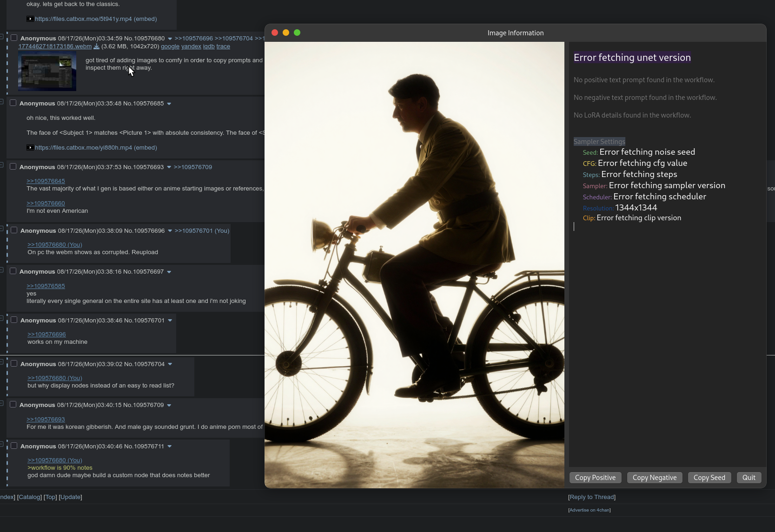The image size is (775, 532).
Task: Open quoted post >>109576660
Action: coord(46,204)
